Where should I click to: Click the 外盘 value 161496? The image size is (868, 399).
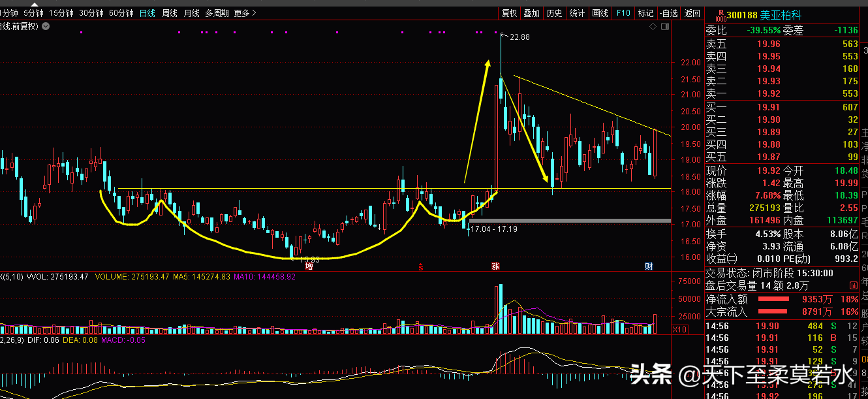pos(764,221)
